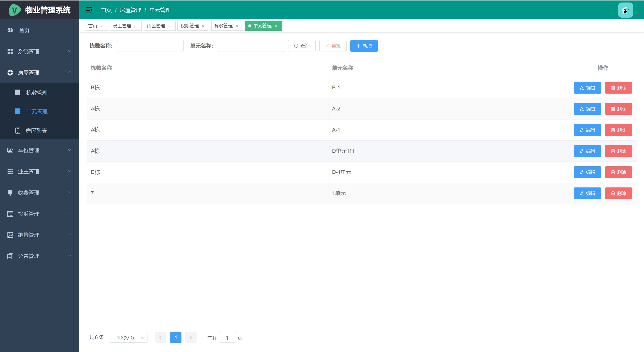Switch to the 角色管理 tab
The image size is (644, 352).
click(156, 26)
